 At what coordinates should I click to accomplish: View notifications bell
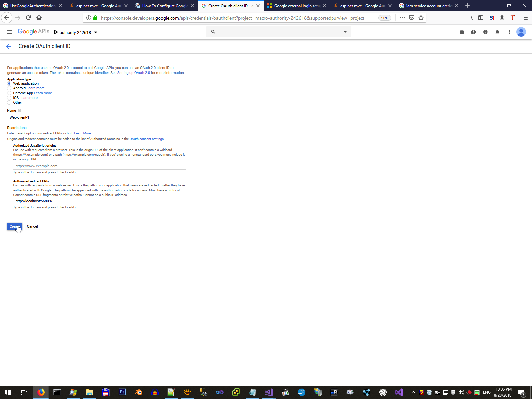click(x=497, y=32)
